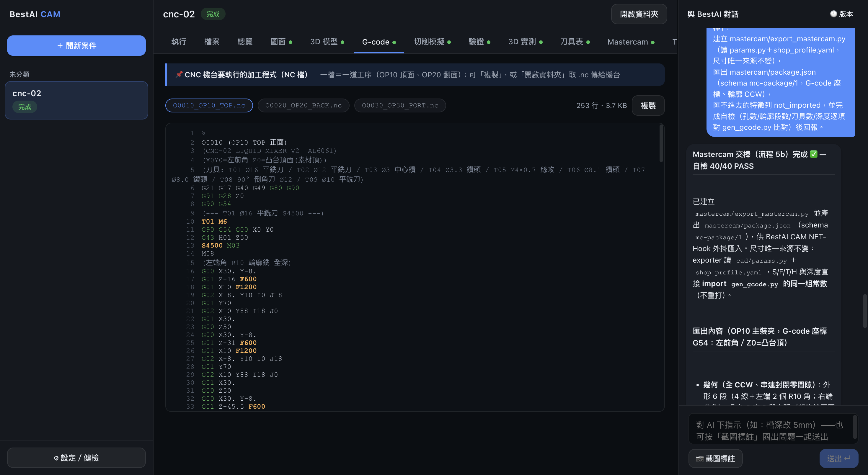The width and height of the screenshot is (868, 475).
Task: Switch to the 總覽 tab
Action: (245, 42)
